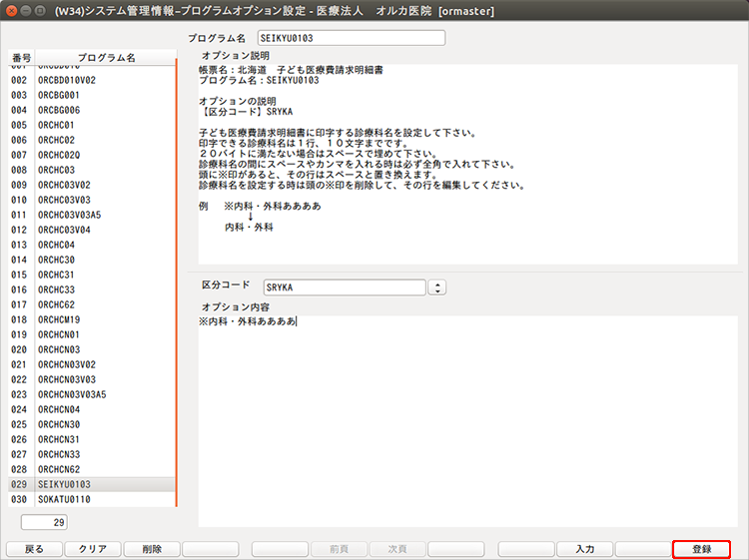The width and height of the screenshot is (749, 560).
Task: Select row 009 ORCHC03V02
Action: 92,185
